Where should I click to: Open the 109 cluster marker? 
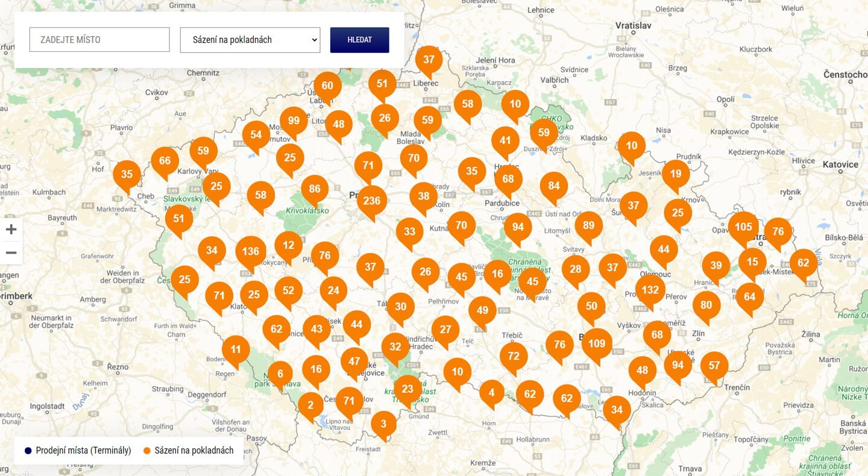point(597,344)
